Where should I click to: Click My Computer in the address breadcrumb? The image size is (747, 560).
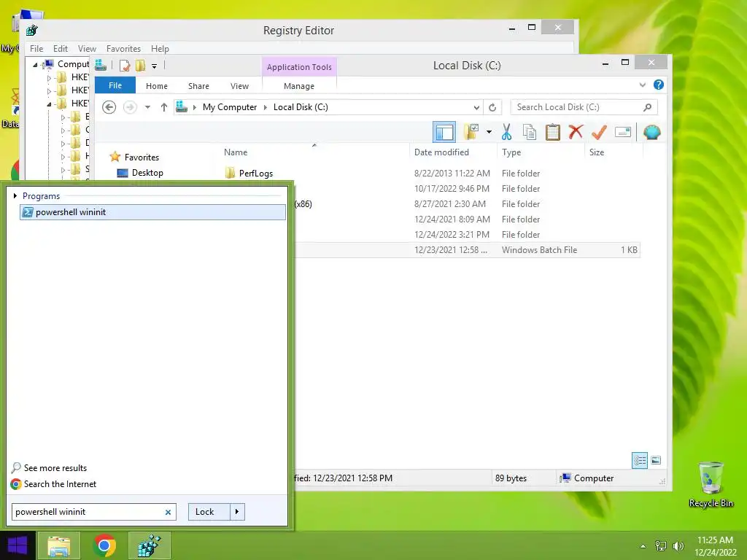(230, 107)
